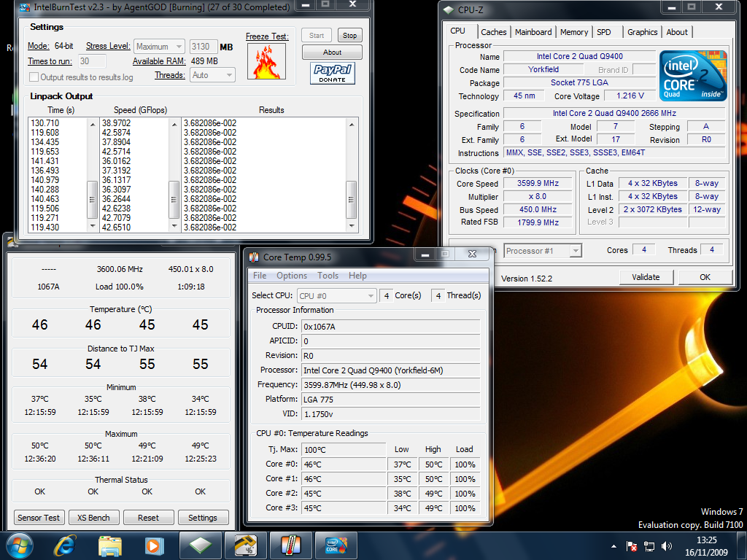Switch to the Caches tab in CPU-Z

pyautogui.click(x=494, y=32)
